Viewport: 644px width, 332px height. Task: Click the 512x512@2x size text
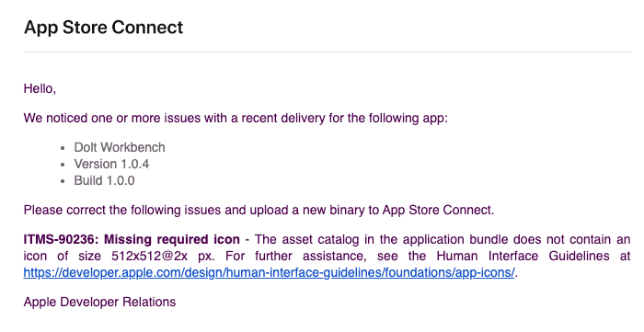(x=149, y=256)
